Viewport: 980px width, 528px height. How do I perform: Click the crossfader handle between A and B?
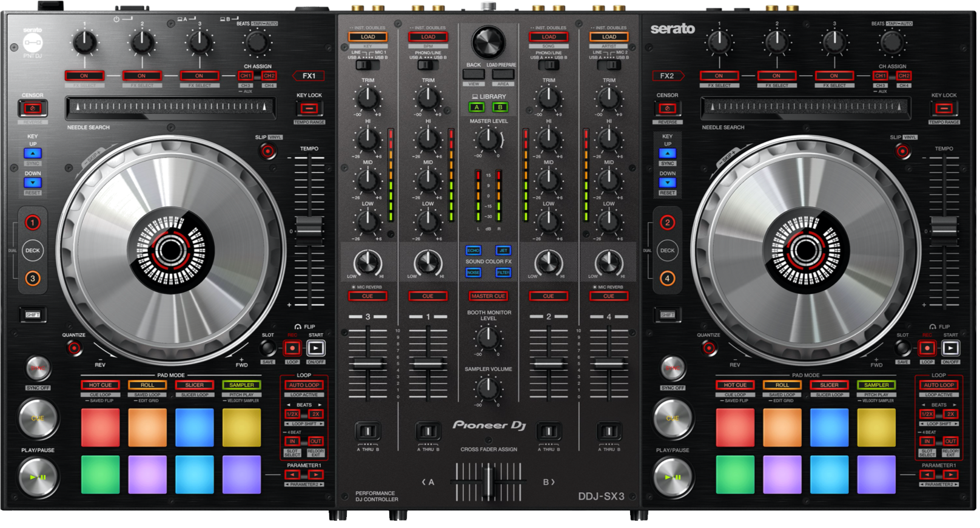click(x=488, y=481)
